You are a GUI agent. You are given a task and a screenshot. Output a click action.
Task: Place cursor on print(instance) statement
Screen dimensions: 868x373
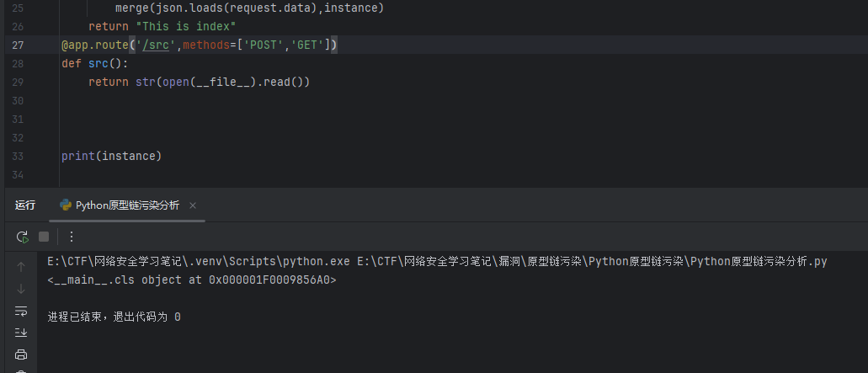[110, 156]
